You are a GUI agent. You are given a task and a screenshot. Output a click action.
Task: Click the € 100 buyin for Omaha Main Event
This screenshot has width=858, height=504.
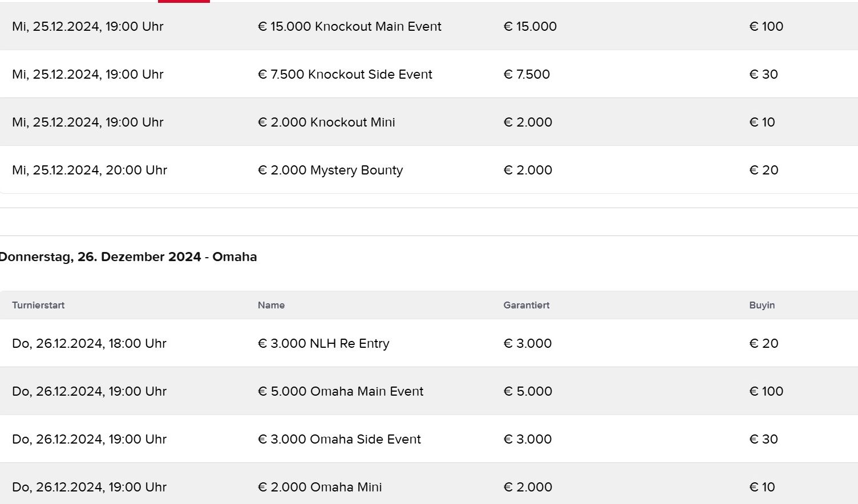(x=766, y=391)
